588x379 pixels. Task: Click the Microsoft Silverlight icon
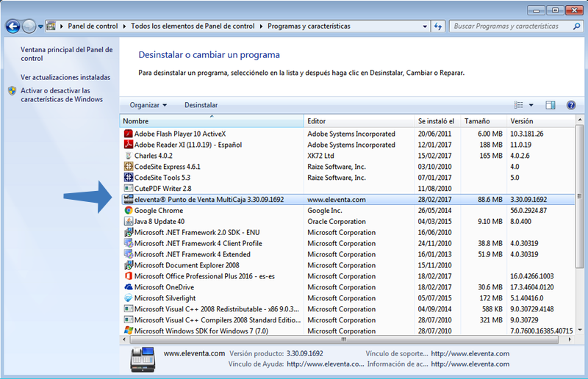(x=128, y=297)
